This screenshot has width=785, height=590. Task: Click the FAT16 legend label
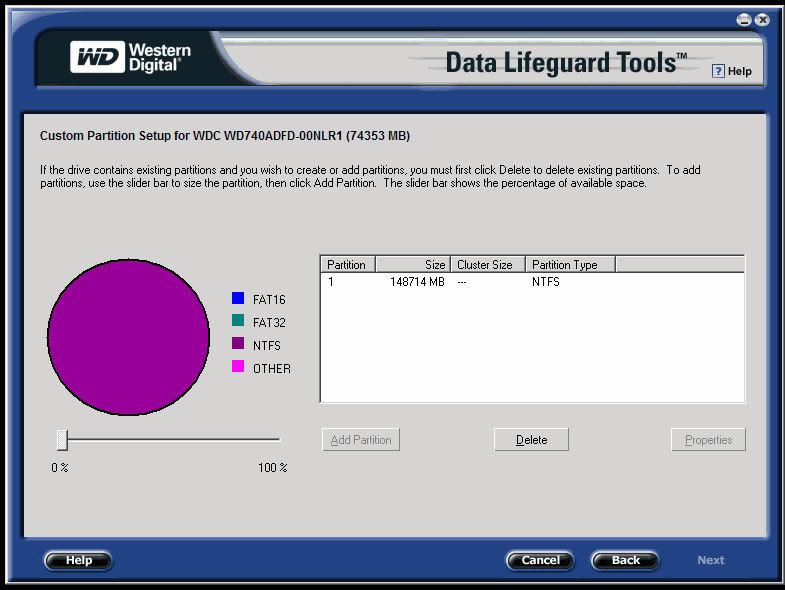269,300
